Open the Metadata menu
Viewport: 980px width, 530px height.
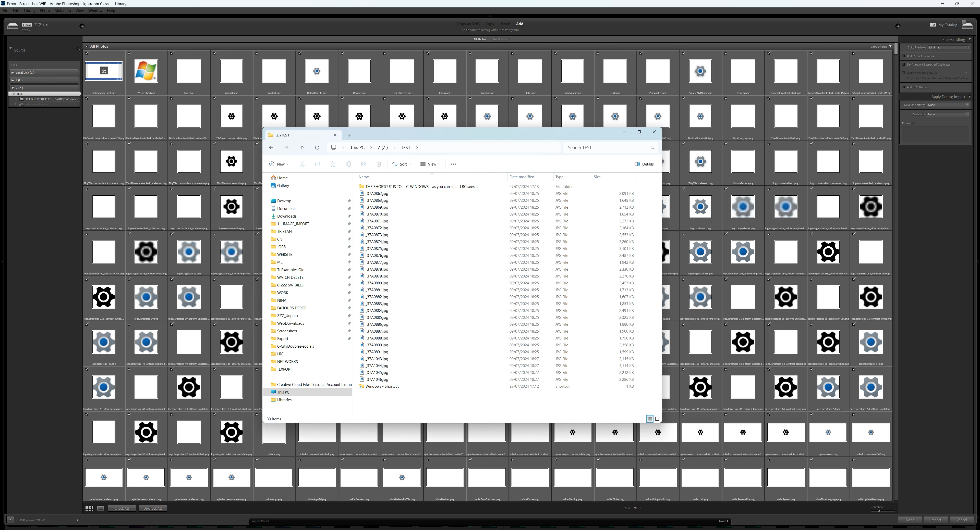62,11
